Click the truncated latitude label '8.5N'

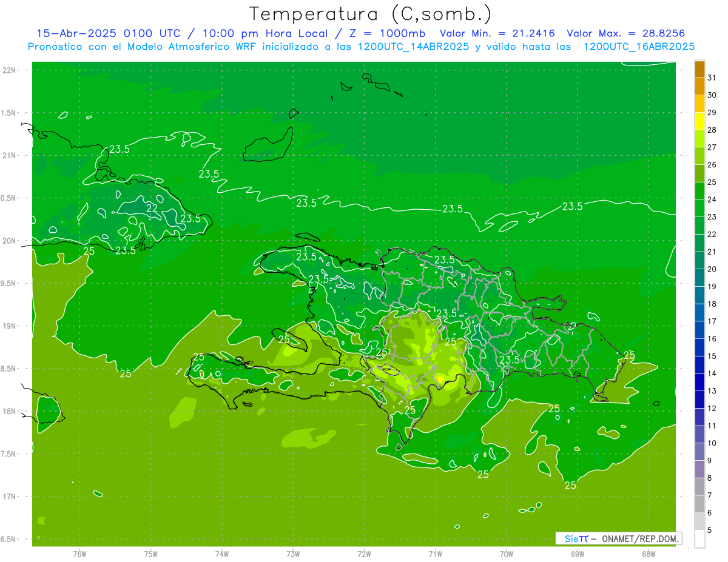(x=8, y=369)
